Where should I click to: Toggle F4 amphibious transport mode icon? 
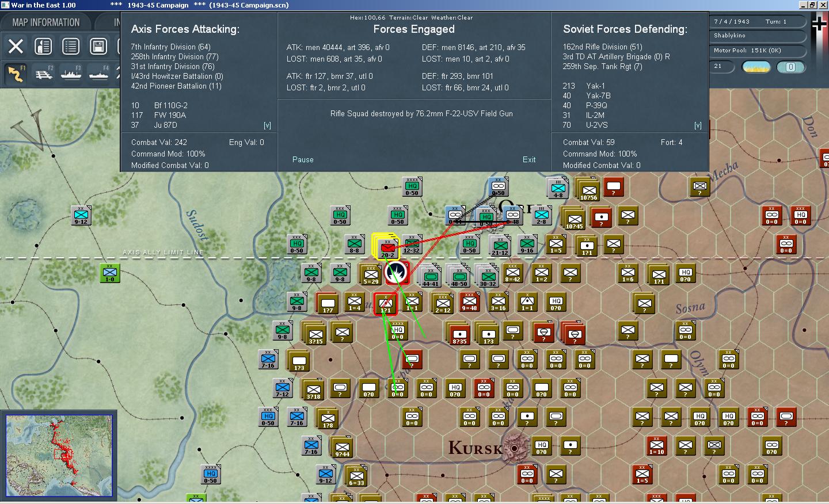[x=98, y=74]
